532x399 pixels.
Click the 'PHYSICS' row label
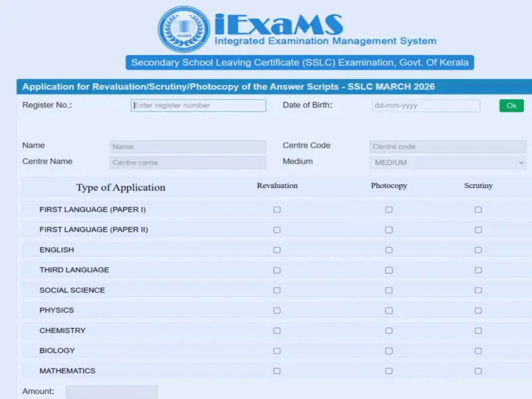click(57, 310)
